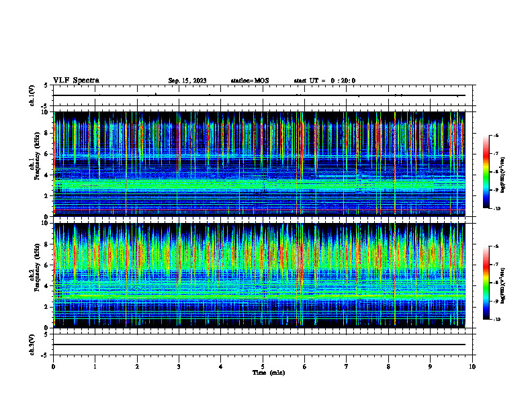Click the ch.2 spectrogram color scale bar
Screen dimensions: 532x411
click(486, 283)
